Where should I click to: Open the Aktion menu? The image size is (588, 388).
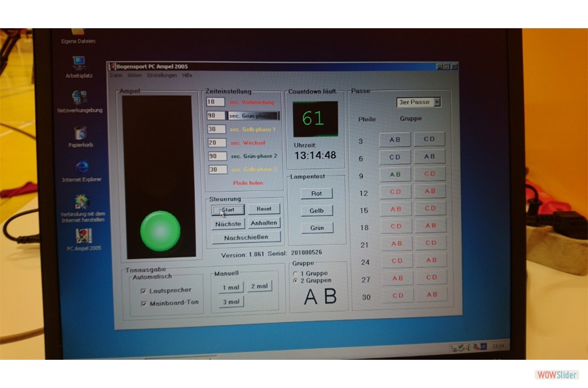click(134, 75)
